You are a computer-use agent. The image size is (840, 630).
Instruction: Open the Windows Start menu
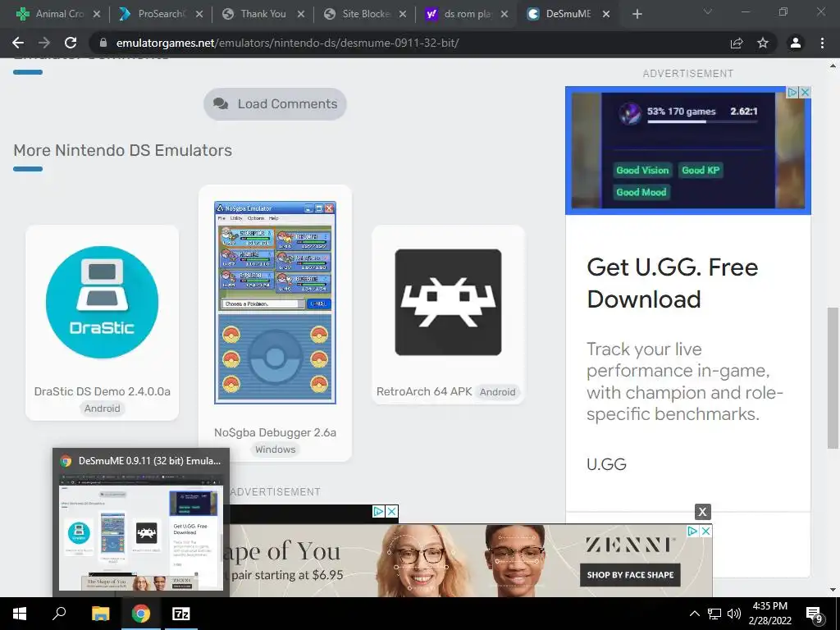click(20, 614)
